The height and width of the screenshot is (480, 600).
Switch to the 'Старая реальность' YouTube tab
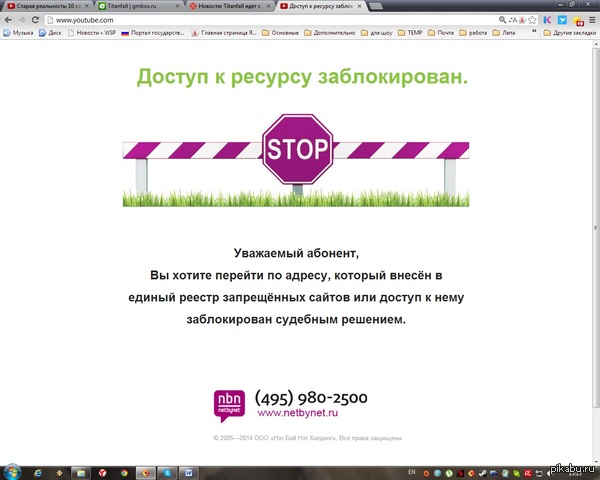click(x=46, y=6)
